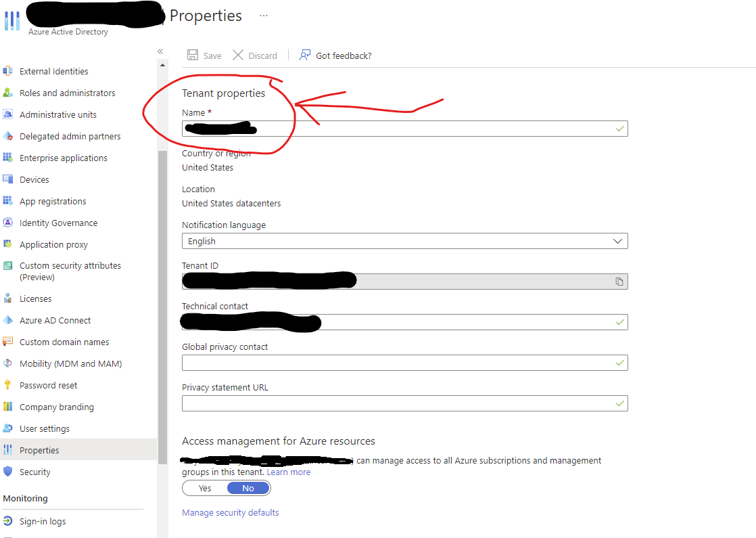Click the Discard button label

[263, 56]
